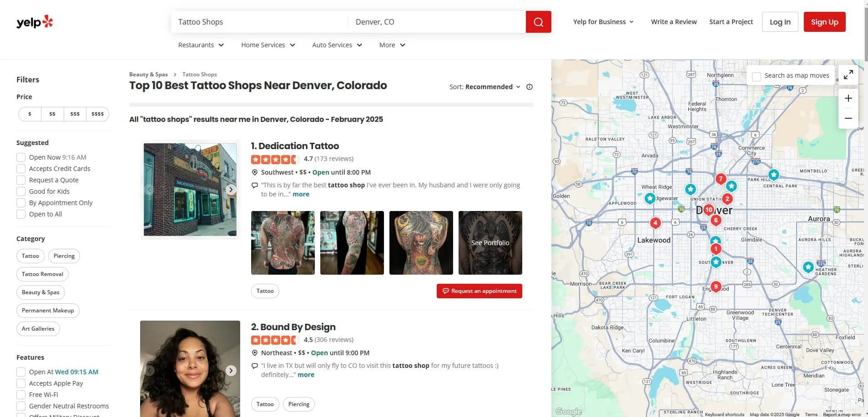Click the red search magnifying glass icon
The height and width of the screenshot is (417, 868).
(x=538, y=21)
